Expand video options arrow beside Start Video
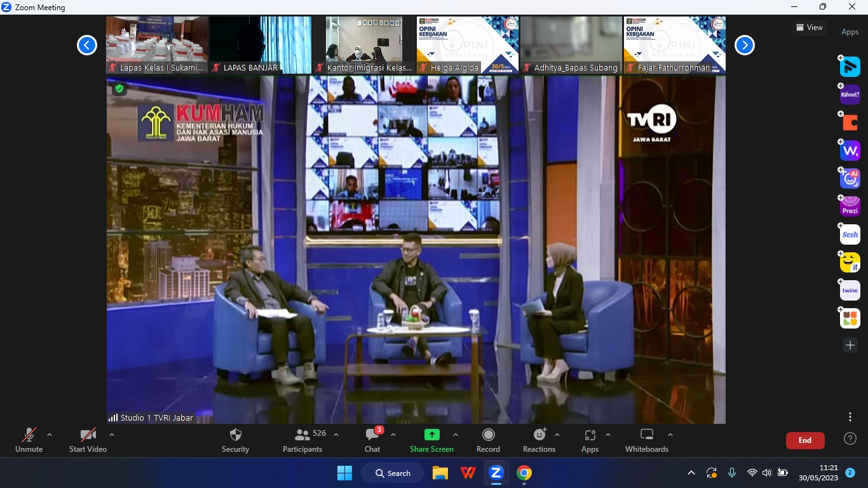This screenshot has height=488, width=868. click(112, 435)
